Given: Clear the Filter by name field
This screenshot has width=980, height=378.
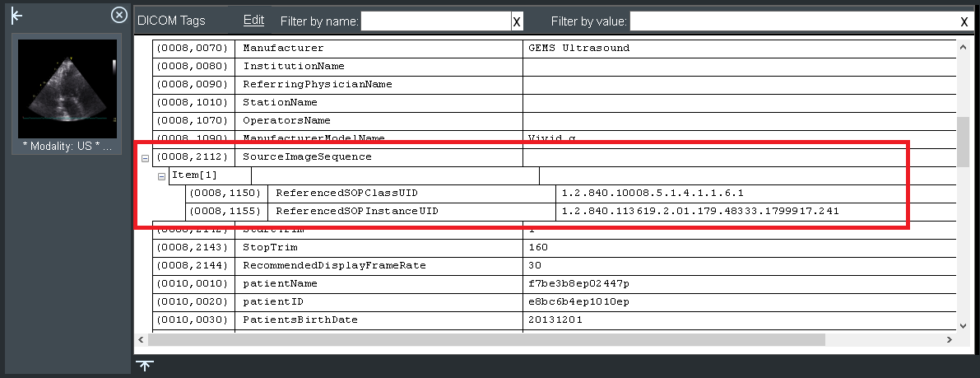Looking at the screenshot, I should point(517,22).
